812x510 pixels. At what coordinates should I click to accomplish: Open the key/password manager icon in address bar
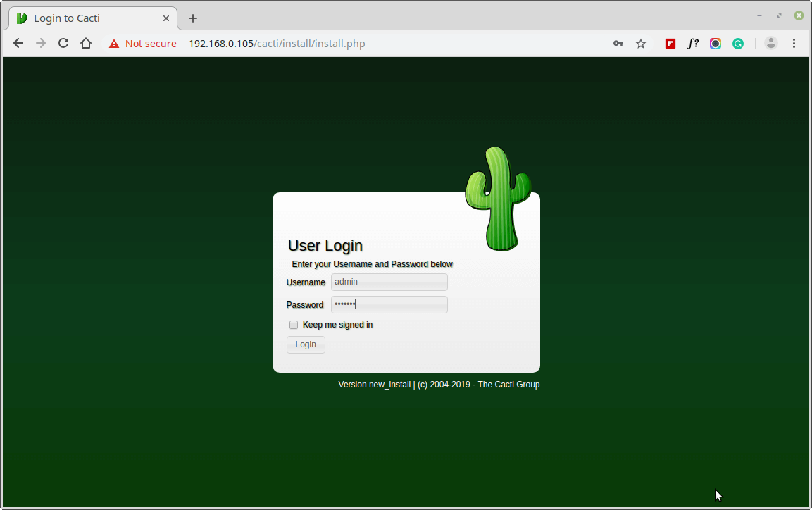[x=618, y=43]
